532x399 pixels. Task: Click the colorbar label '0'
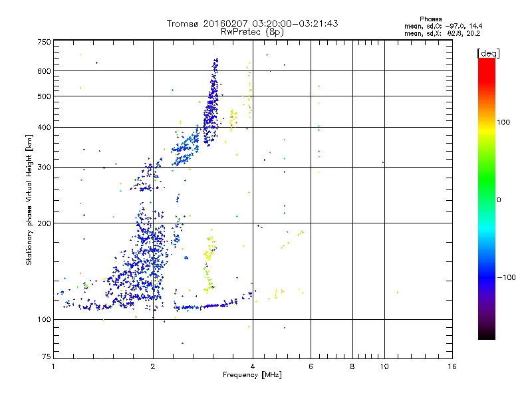click(x=499, y=200)
